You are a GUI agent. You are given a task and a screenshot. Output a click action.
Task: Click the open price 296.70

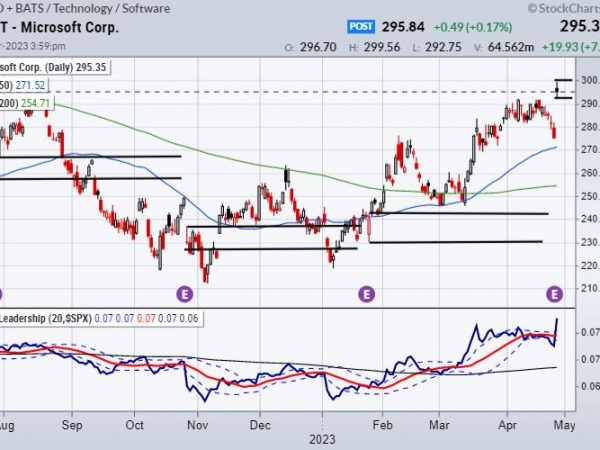pyautogui.click(x=318, y=47)
